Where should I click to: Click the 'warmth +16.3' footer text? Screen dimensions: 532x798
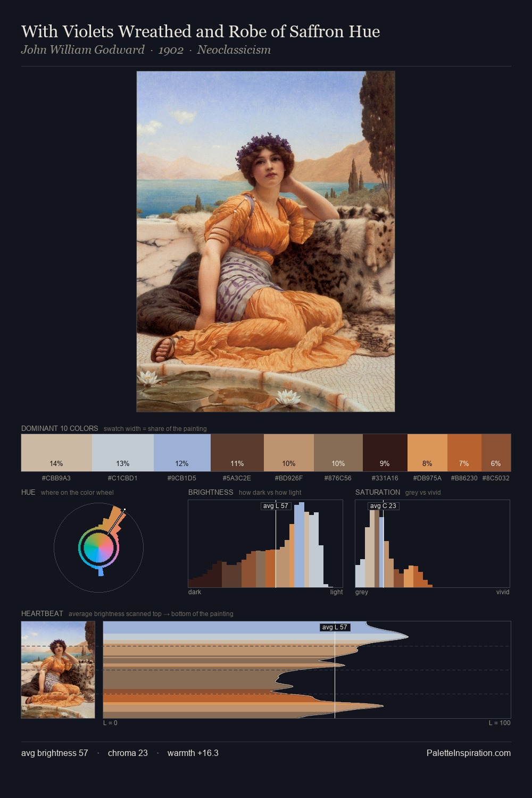click(x=193, y=753)
